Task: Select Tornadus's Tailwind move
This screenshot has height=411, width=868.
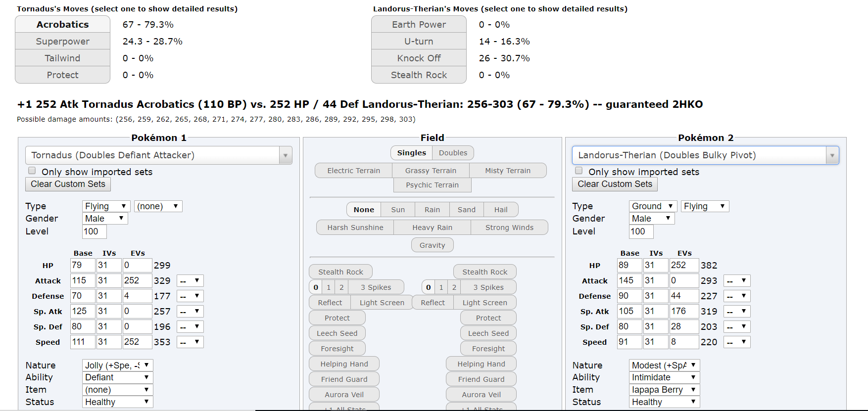Action: [x=63, y=58]
